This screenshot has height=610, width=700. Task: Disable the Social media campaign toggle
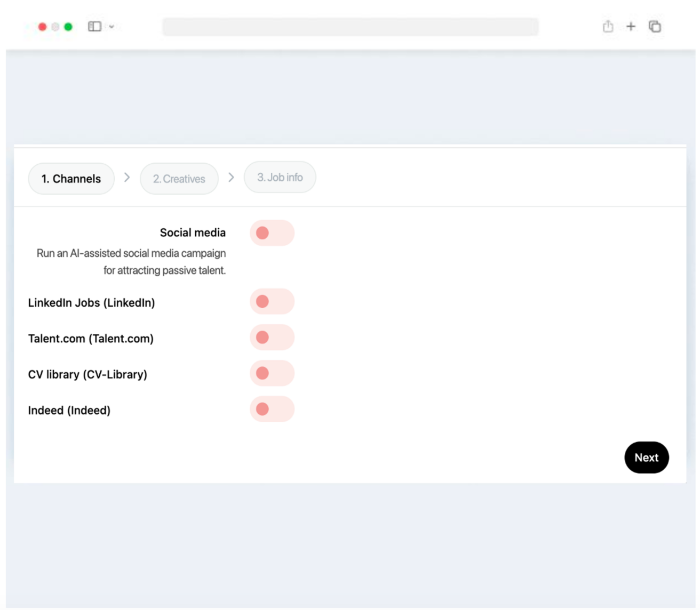272,233
